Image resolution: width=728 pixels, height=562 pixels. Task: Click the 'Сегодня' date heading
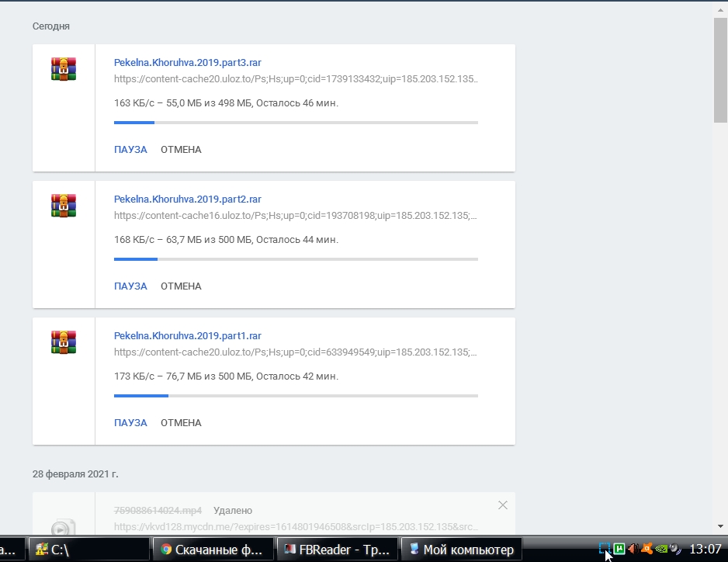(x=51, y=26)
